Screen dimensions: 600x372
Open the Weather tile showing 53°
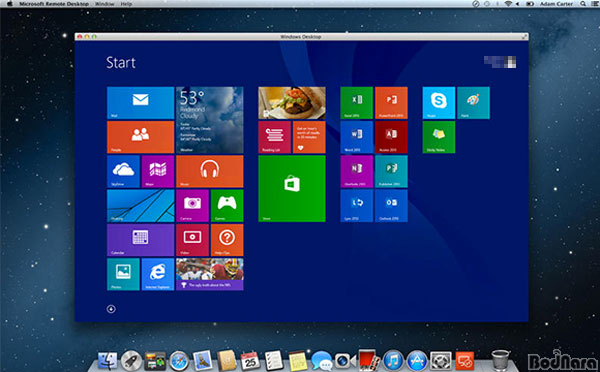point(210,120)
